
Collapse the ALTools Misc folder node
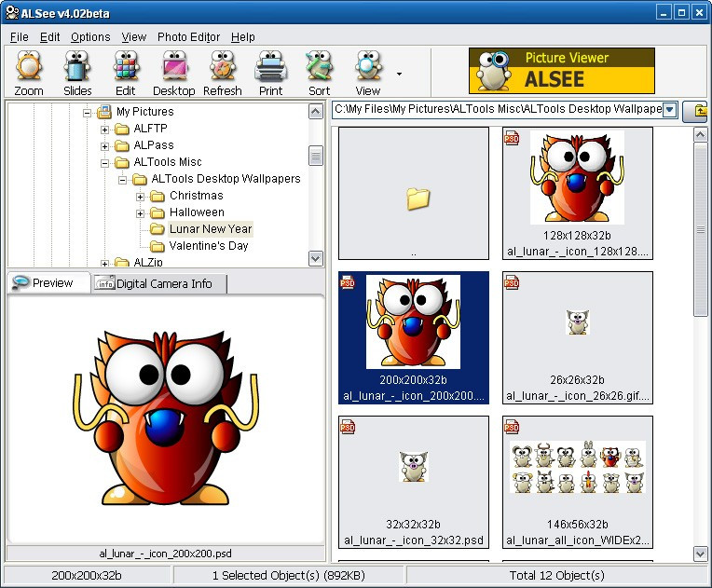coord(105,163)
